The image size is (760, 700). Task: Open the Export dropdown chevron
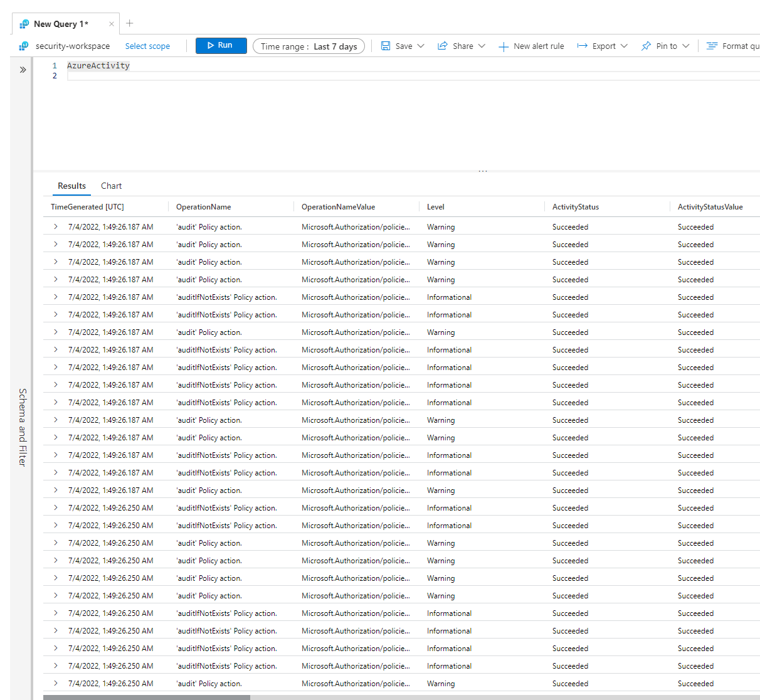(x=624, y=46)
